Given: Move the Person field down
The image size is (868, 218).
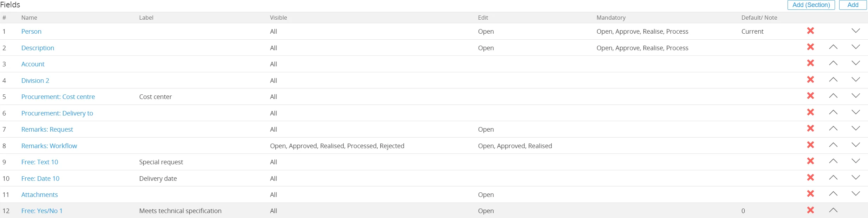Looking at the screenshot, I should point(856,31).
